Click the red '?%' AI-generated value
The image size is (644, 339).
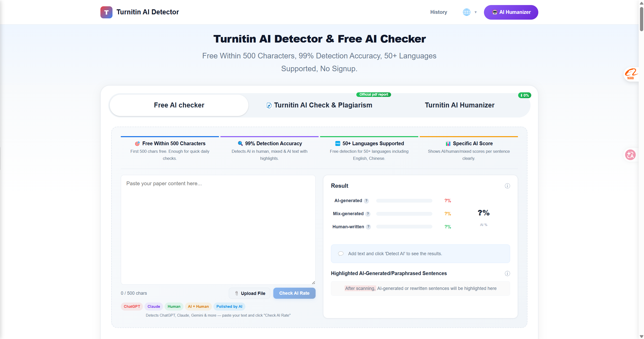pyautogui.click(x=448, y=201)
